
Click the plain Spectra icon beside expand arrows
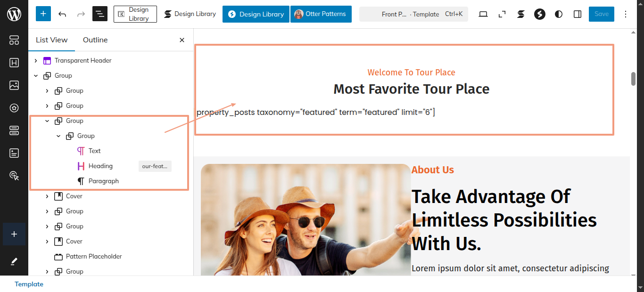pyautogui.click(x=521, y=14)
